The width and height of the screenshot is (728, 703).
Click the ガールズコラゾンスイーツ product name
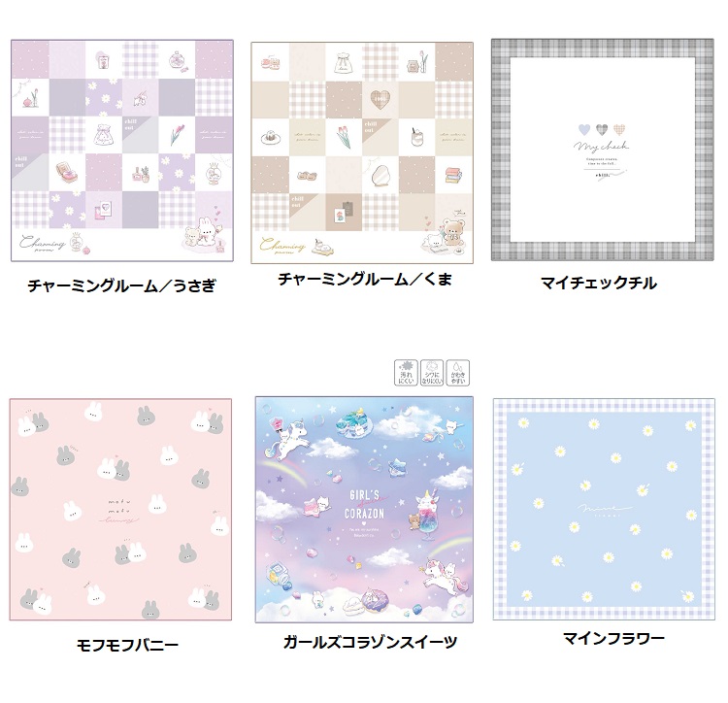370,642
